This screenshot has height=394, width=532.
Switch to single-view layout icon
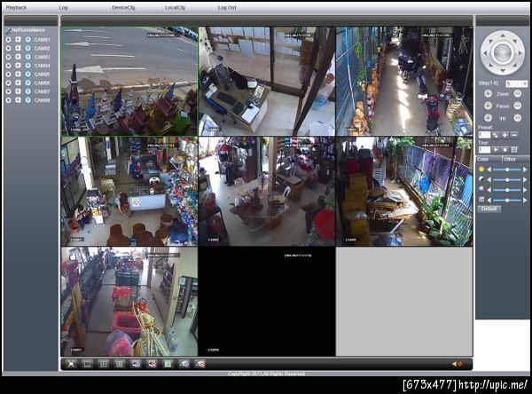click(87, 364)
